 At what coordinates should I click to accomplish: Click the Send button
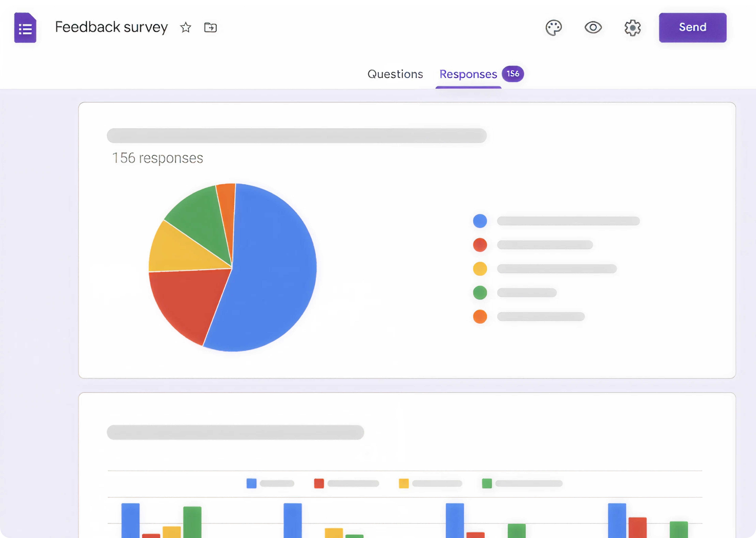click(693, 27)
